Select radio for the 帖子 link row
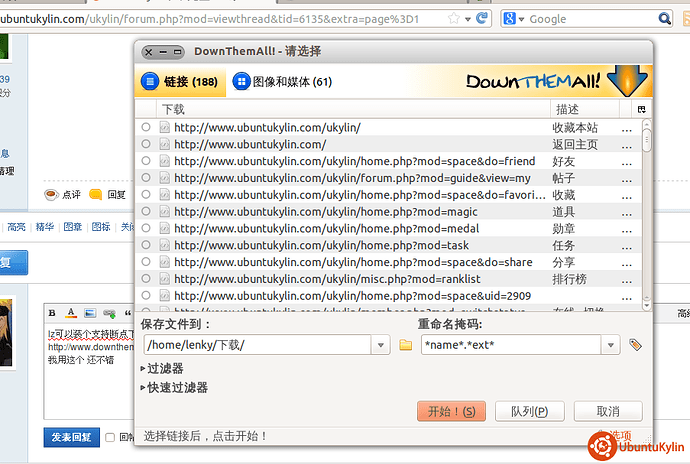The height and width of the screenshot is (464, 690). (146, 177)
